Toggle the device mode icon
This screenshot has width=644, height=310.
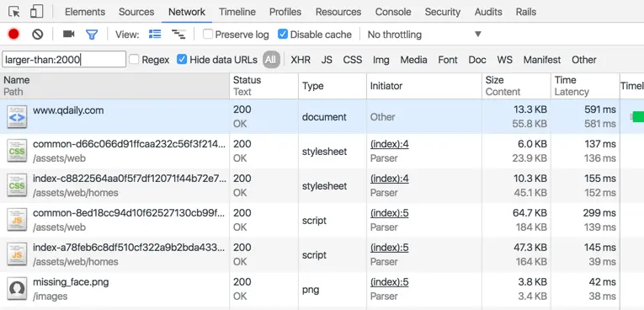(x=36, y=12)
